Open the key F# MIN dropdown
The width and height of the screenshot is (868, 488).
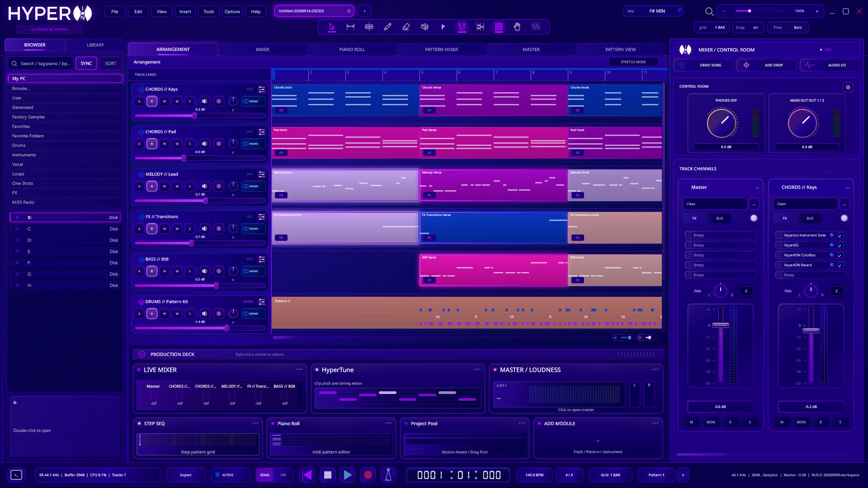click(653, 11)
